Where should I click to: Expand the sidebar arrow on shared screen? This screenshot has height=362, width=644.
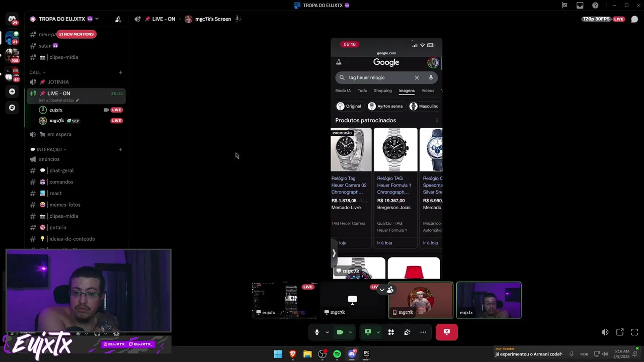pyautogui.click(x=334, y=253)
